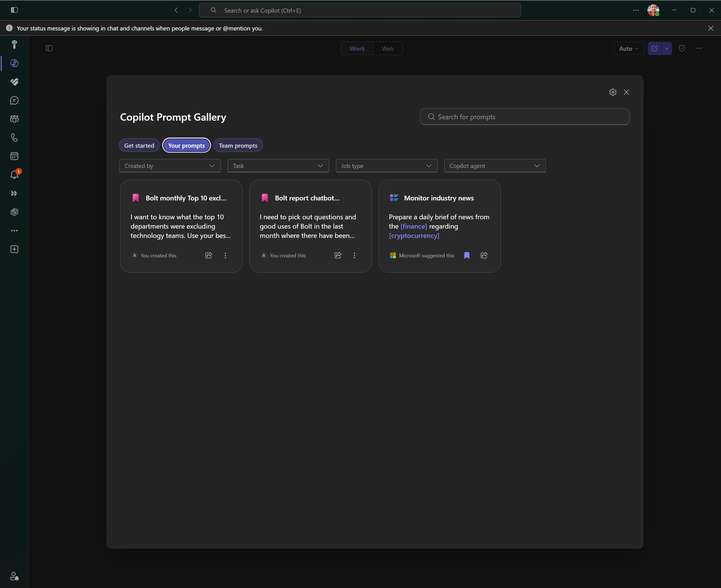Open the Copilot icon in the sidebar
Screen dimensions: 721x588
tap(14, 63)
